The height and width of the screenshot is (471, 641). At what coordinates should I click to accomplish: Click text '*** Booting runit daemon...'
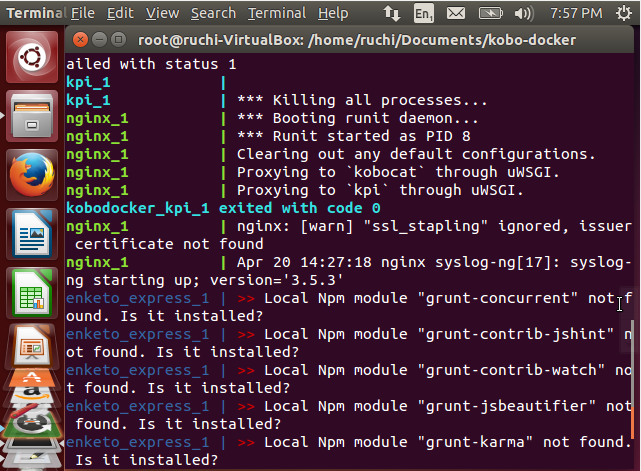pos(358,118)
